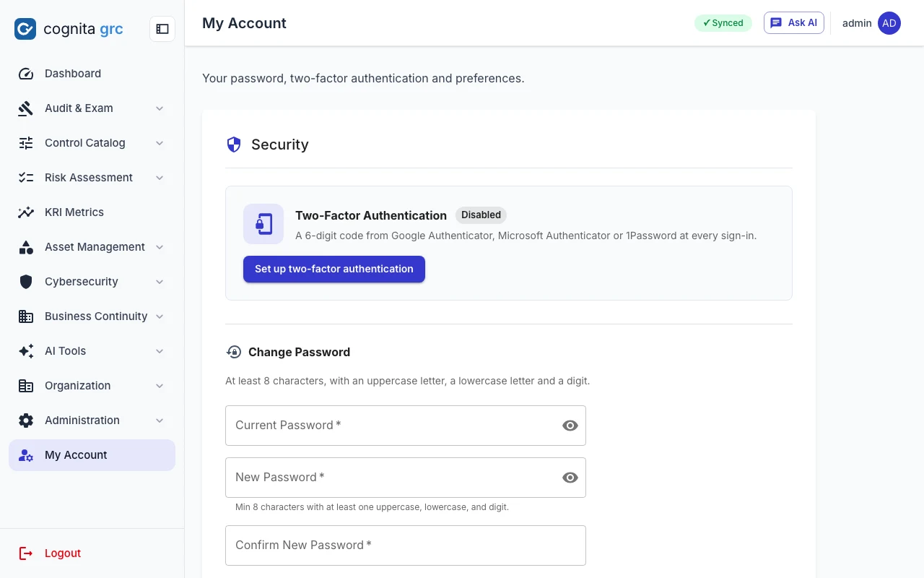
Task: Click the Cybersecurity shield icon in sidebar
Action: click(26, 282)
